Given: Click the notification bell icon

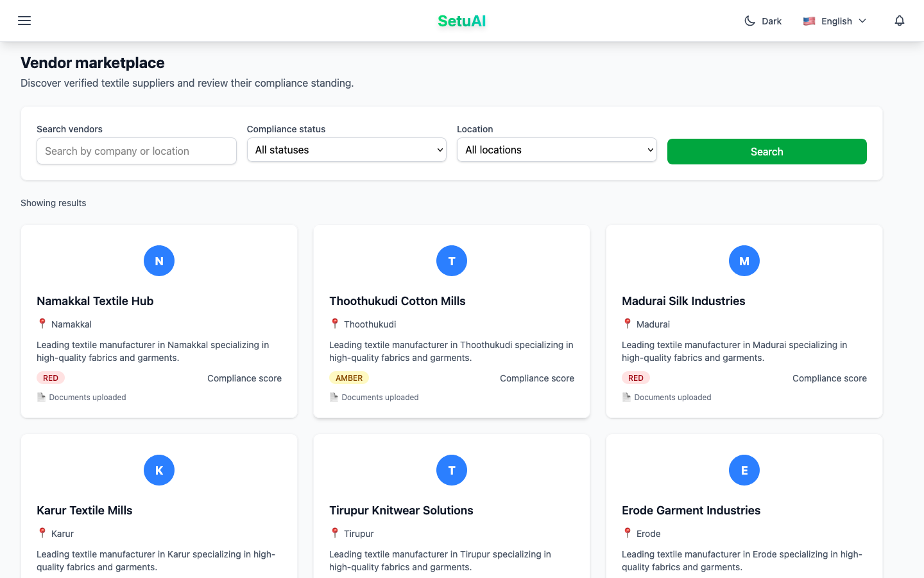Looking at the screenshot, I should click(900, 21).
